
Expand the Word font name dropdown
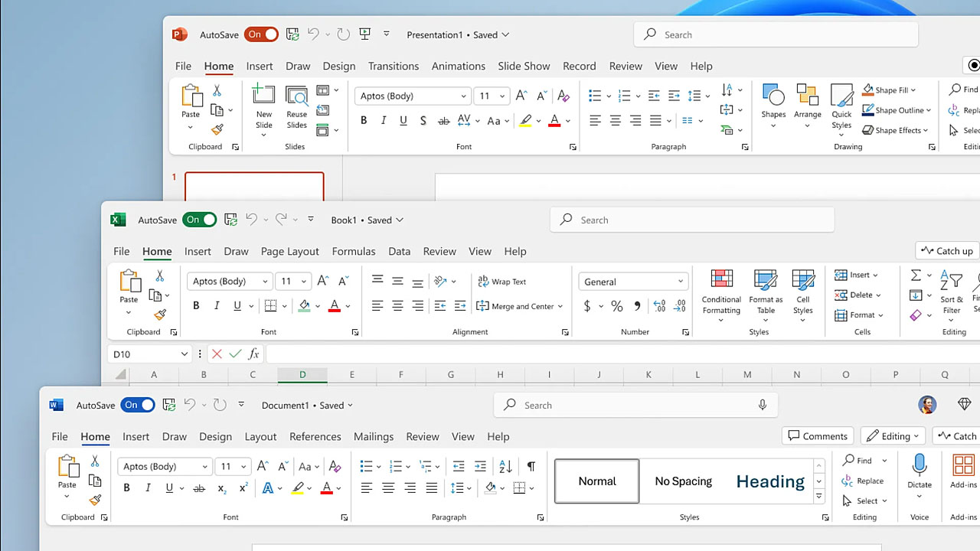205,467
